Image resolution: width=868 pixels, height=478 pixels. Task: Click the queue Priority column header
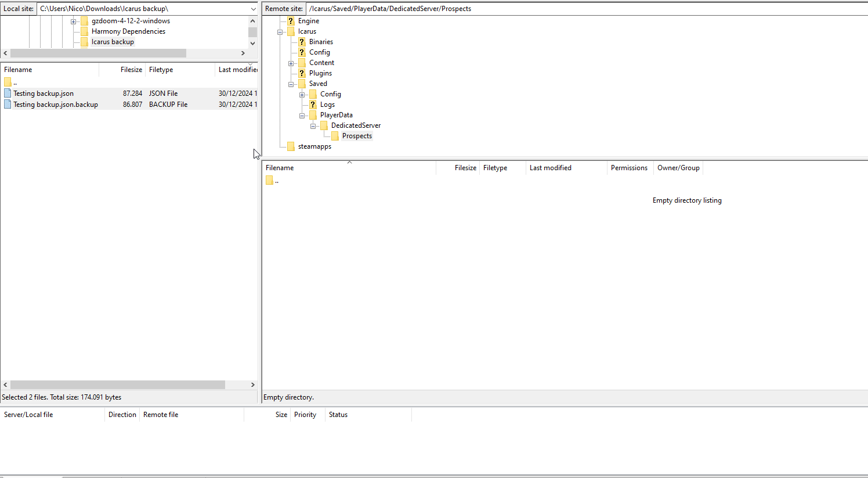[x=308, y=415]
